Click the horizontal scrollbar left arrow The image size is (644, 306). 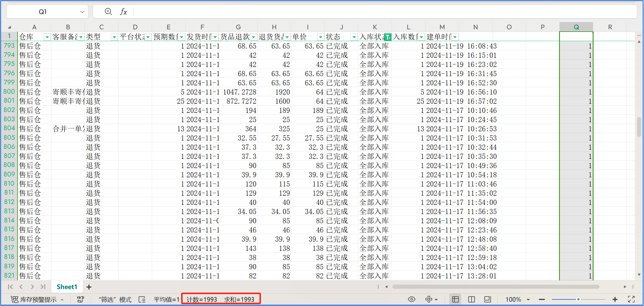[x=386, y=287]
